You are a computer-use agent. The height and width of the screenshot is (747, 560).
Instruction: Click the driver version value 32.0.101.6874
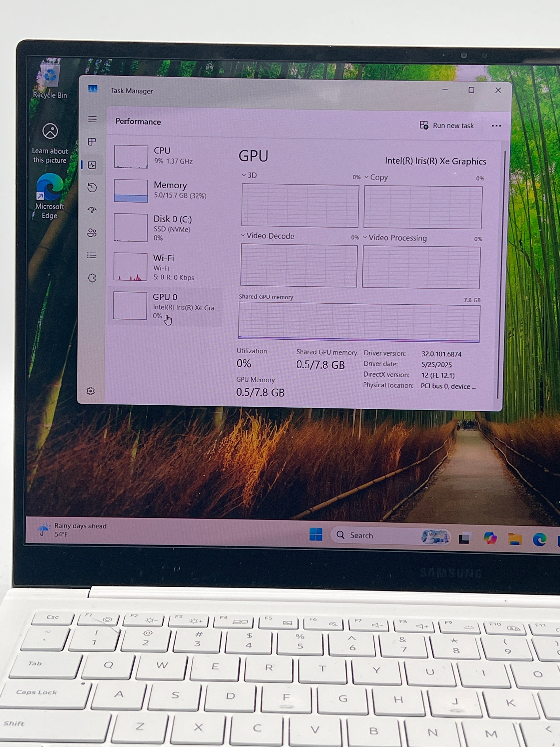(x=441, y=354)
